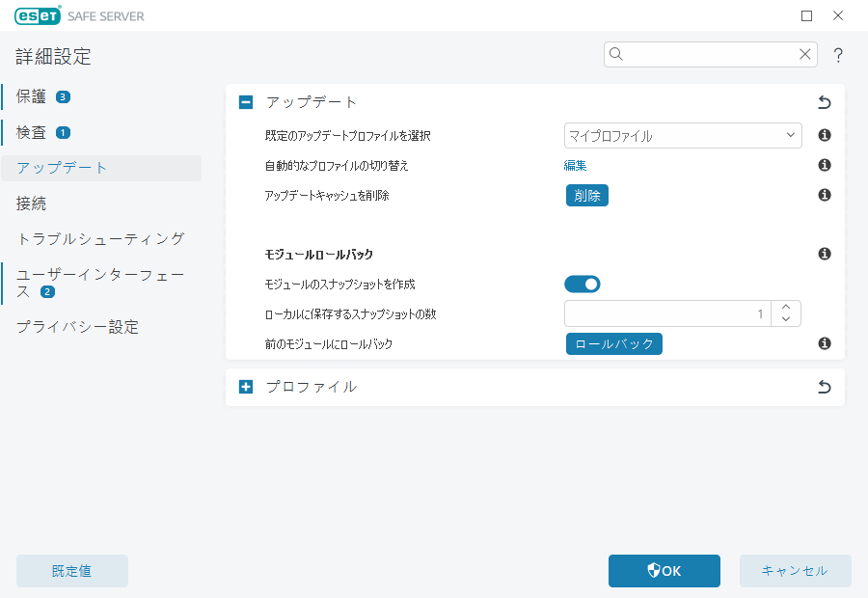Open the help using the question mark icon
Image resolution: width=868 pixels, height=598 pixels.
click(x=837, y=55)
